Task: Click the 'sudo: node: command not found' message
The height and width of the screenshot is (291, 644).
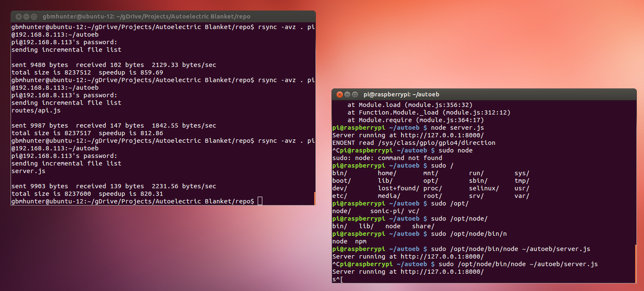Action: pos(387,158)
